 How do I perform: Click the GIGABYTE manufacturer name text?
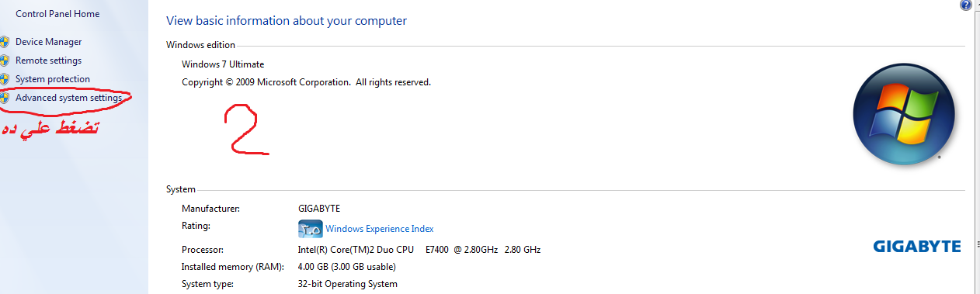pyautogui.click(x=319, y=209)
